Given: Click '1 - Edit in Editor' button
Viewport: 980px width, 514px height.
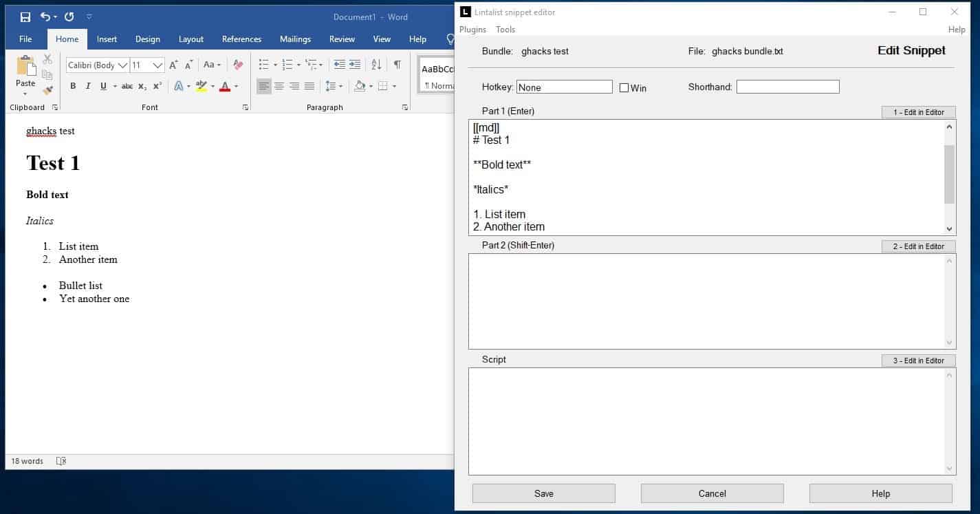Looking at the screenshot, I should click(919, 112).
